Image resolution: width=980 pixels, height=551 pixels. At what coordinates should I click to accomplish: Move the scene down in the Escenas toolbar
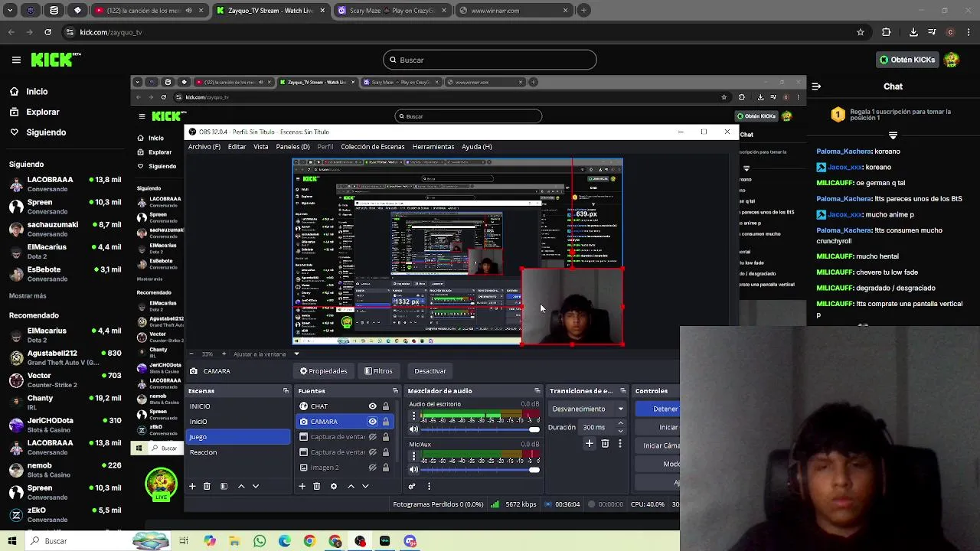pos(256,486)
